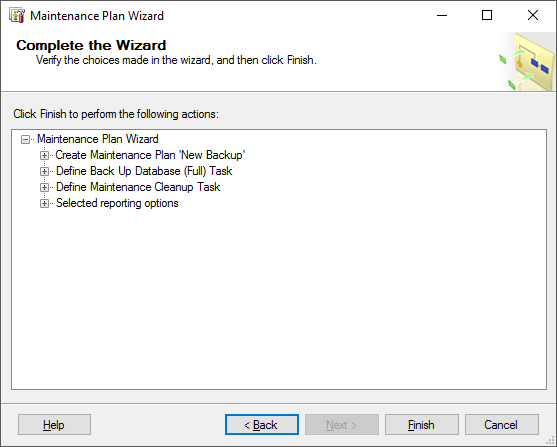The width and height of the screenshot is (557, 447).
Task: Select Selected reporting options item
Action: point(117,203)
